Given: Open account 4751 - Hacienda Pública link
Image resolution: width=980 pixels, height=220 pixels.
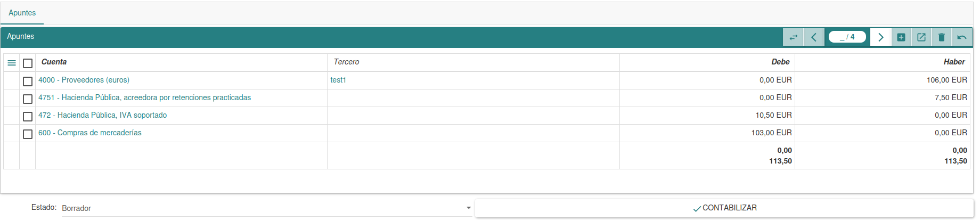Looking at the screenshot, I should click(x=144, y=97).
